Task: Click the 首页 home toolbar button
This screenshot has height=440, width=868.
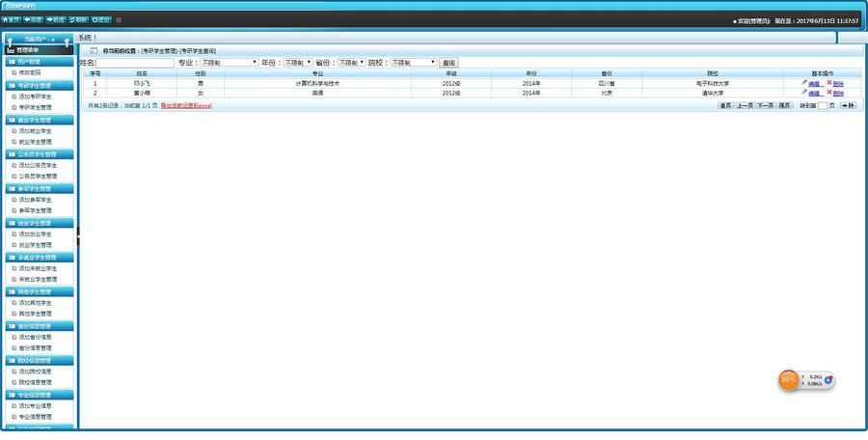Action: tap(11, 19)
